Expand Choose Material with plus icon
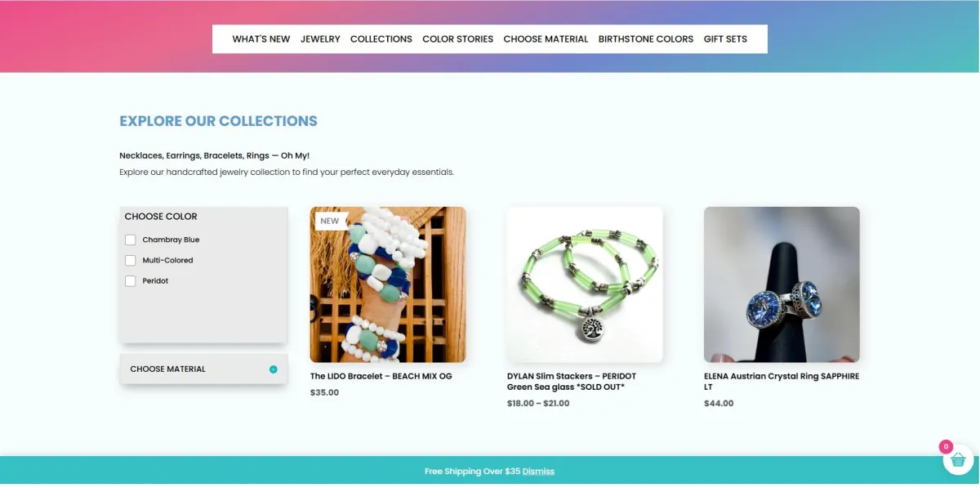 [x=273, y=369]
